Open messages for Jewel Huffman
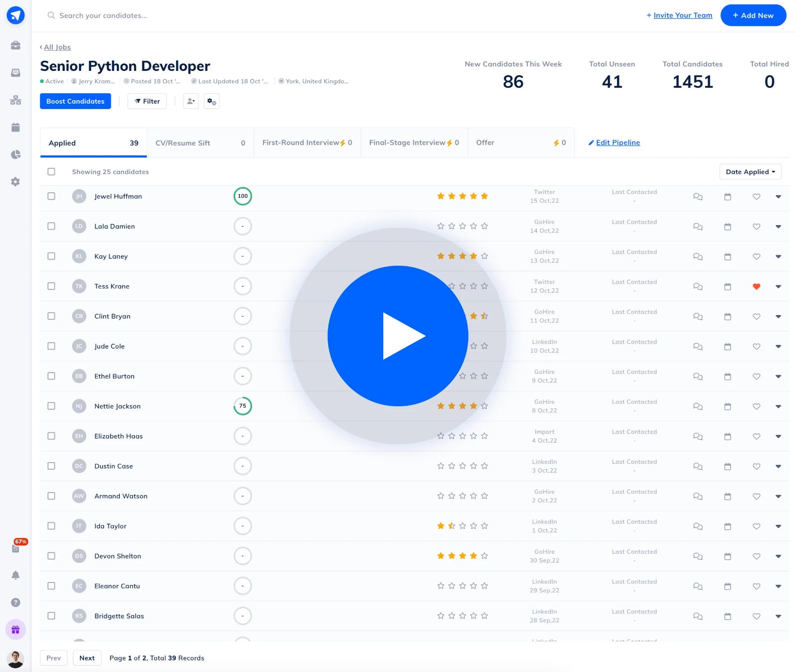 [698, 197]
